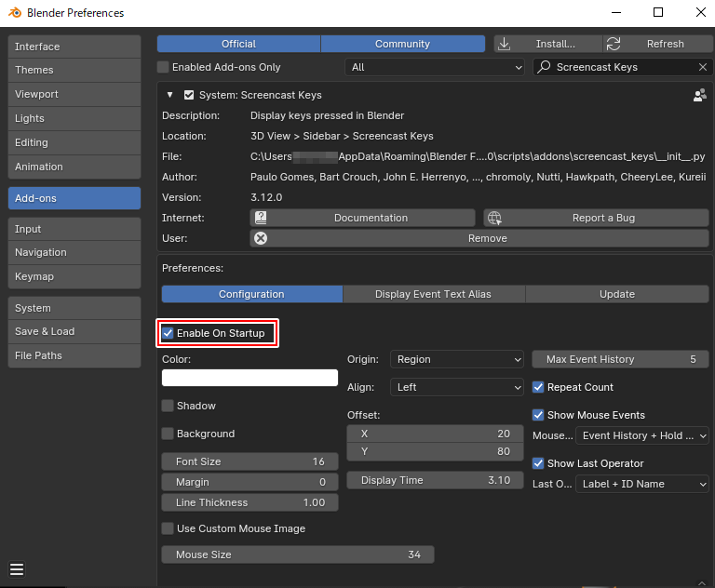
Task: Collapse the Screencast Keys add-on panel
Action: (x=169, y=95)
